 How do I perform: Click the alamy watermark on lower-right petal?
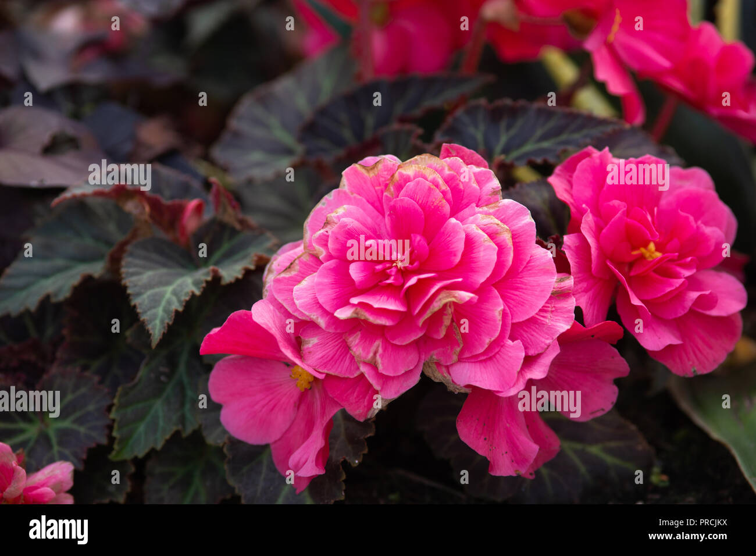point(549,402)
